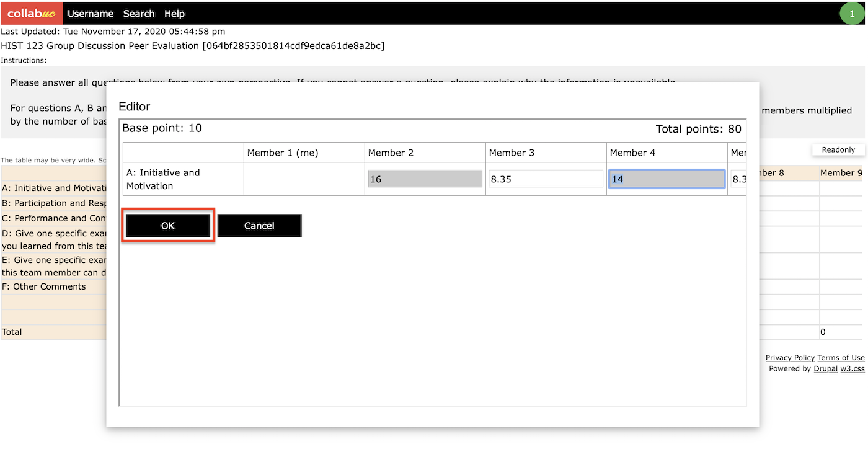Click the collabus logo
The height and width of the screenshot is (457, 868).
32,13
